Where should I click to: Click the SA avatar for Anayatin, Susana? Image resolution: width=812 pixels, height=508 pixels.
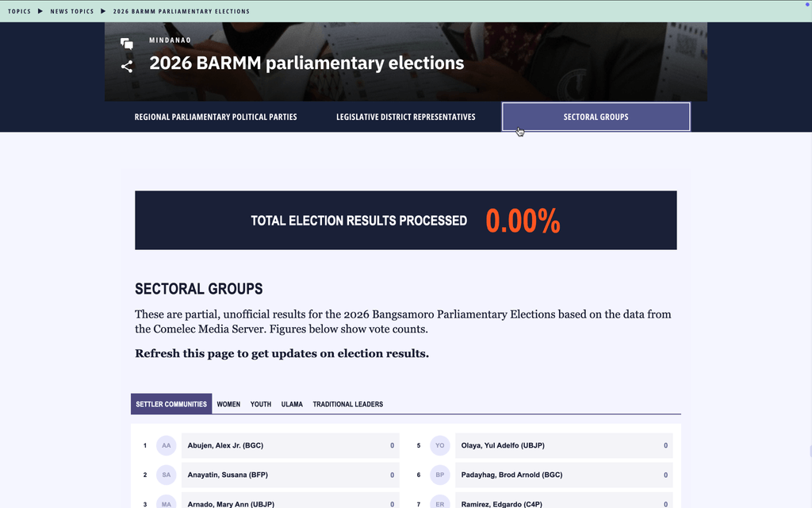(167, 475)
